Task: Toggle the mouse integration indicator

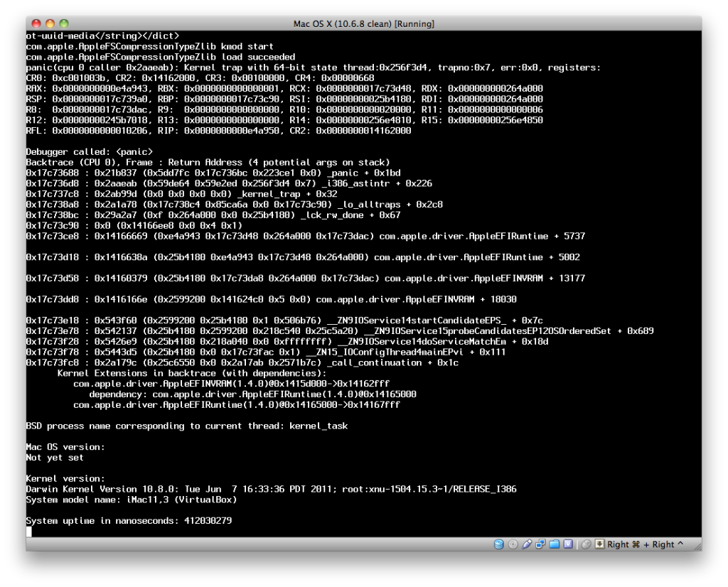Action: [587, 544]
